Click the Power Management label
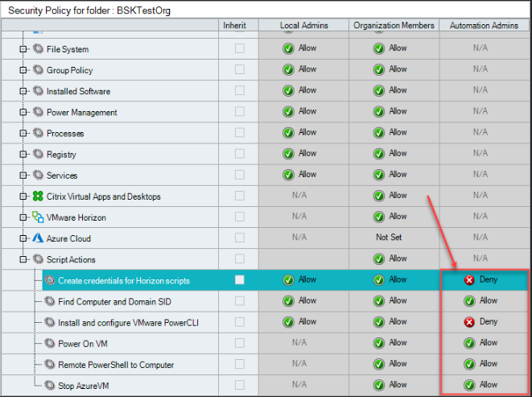The height and width of the screenshot is (397, 532). tap(82, 113)
